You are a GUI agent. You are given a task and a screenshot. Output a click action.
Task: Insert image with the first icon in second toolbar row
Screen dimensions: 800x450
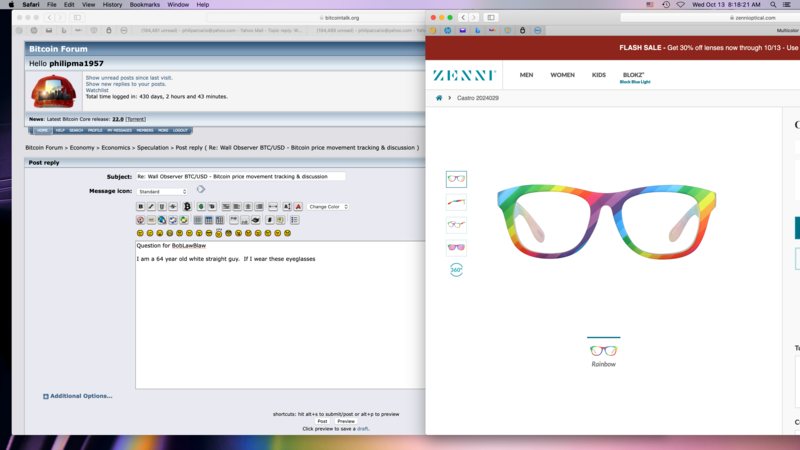140,220
